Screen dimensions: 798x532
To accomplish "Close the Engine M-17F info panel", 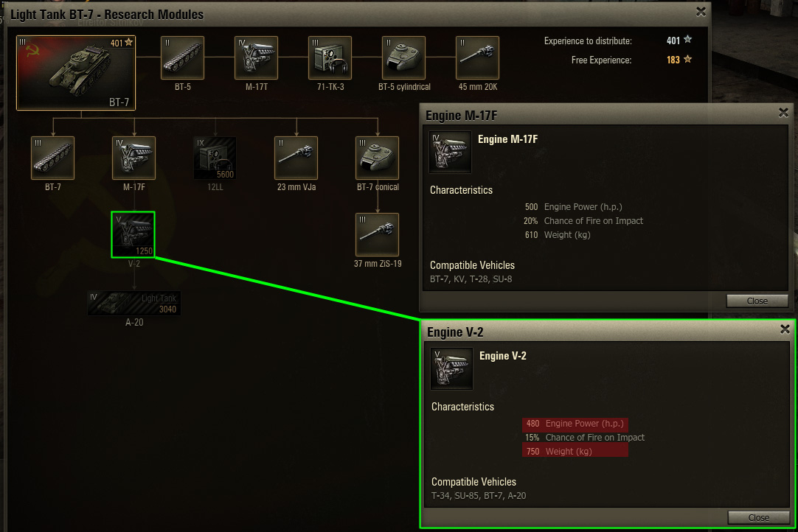I will (x=757, y=301).
